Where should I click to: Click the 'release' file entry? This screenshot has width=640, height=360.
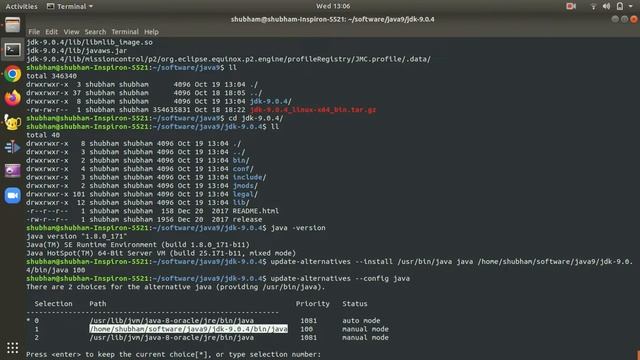pos(247,220)
